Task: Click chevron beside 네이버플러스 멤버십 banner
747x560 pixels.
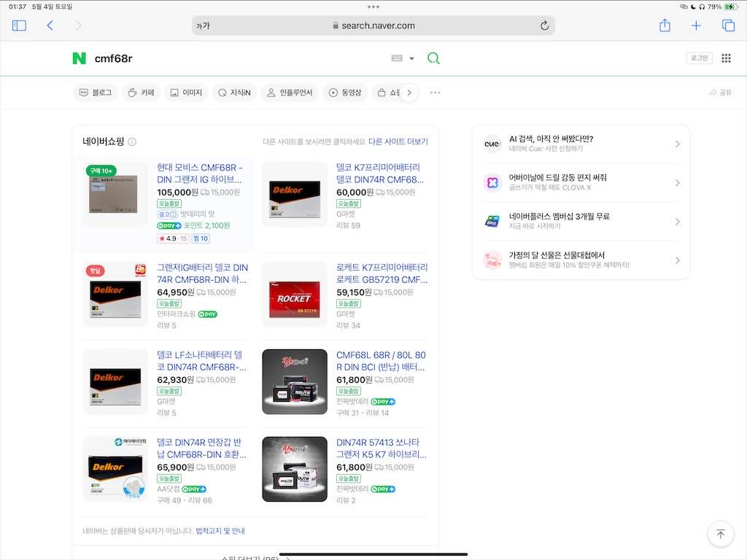Action: [x=678, y=222]
